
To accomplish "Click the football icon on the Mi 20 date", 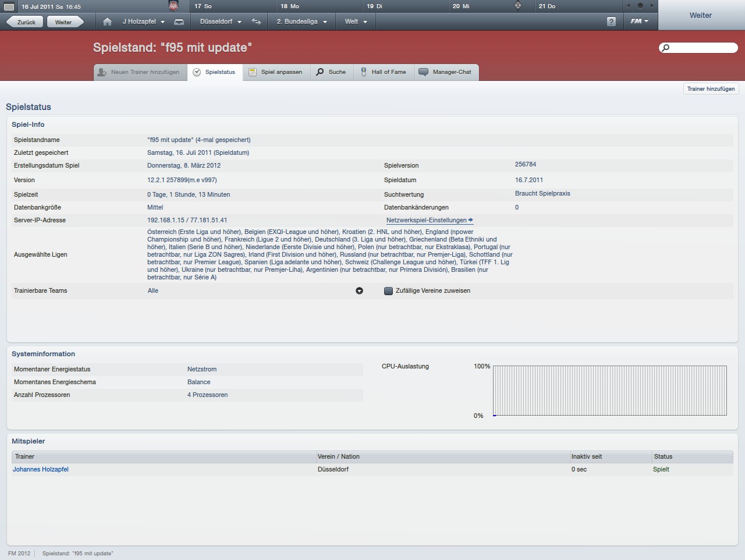I will point(518,6).
